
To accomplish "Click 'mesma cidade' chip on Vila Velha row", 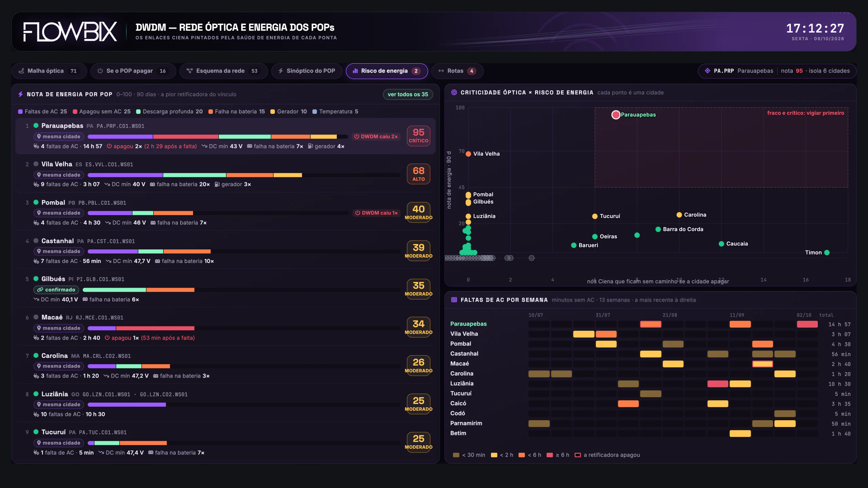I will 59,175.
